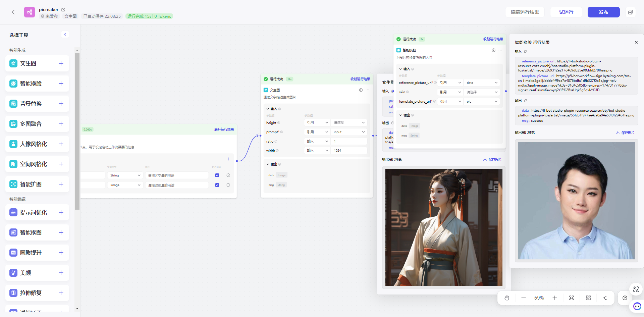Copy the 智能换脸 input data icon
Viewport: 644px width, 317px height.
[x=526, y=52]
